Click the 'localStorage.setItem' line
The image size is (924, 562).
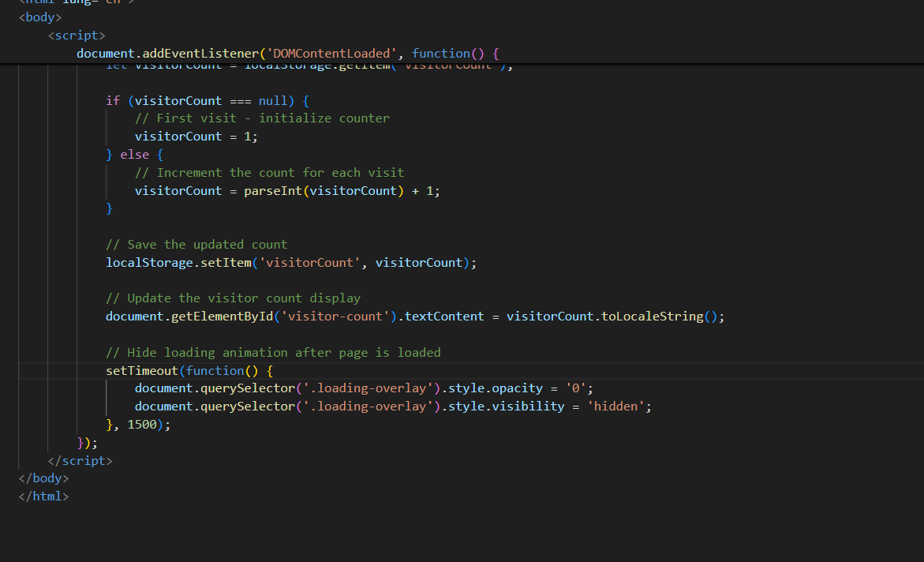coord(291,262)
